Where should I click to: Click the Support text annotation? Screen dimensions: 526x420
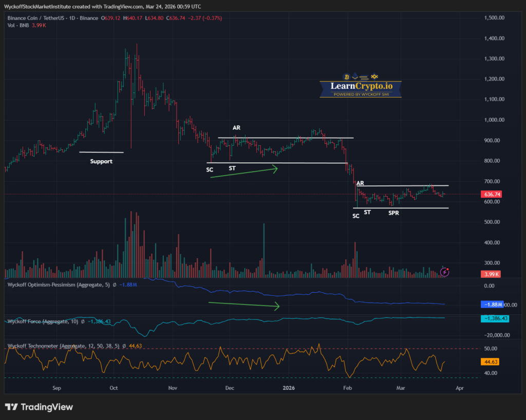coord(101,161)
